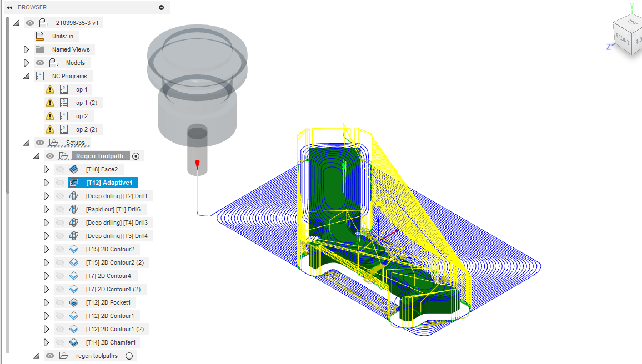Hide the 210396-35-3 v1 component via its eye
The height and width of the screenshot is (364, 642).
click(29, 22)
